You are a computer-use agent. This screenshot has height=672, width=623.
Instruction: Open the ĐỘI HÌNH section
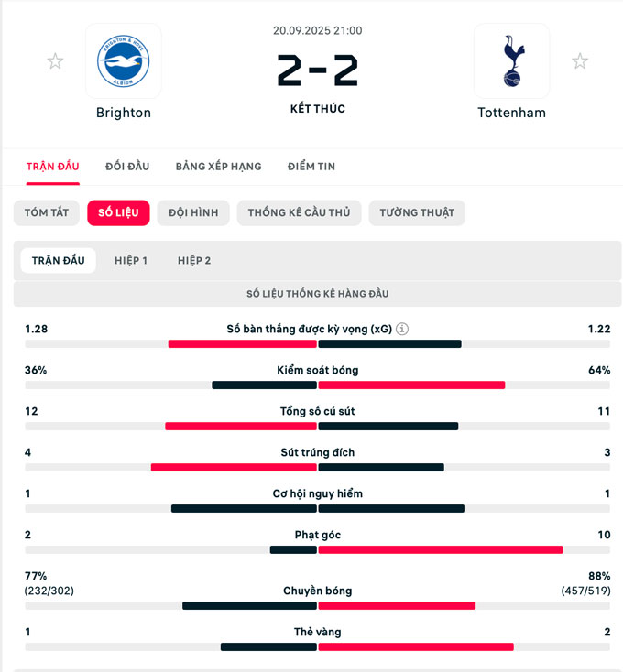pyautogui.click(x=193, y=213)
